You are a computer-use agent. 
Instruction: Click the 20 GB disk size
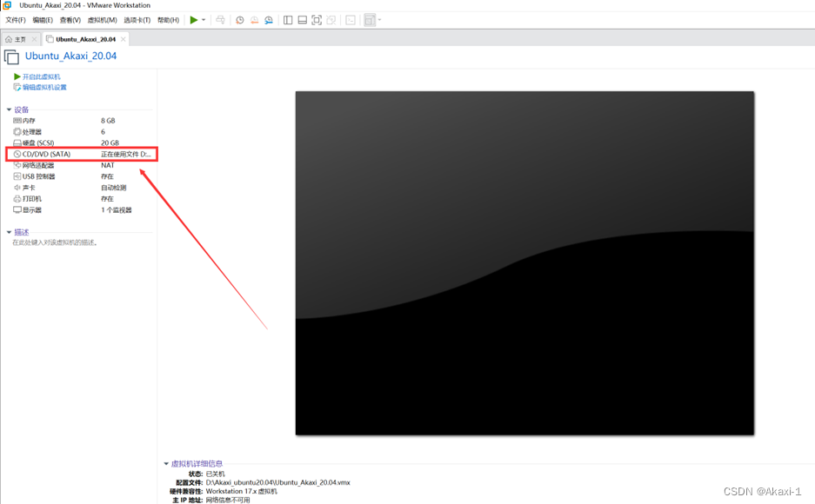pos(110,143)
